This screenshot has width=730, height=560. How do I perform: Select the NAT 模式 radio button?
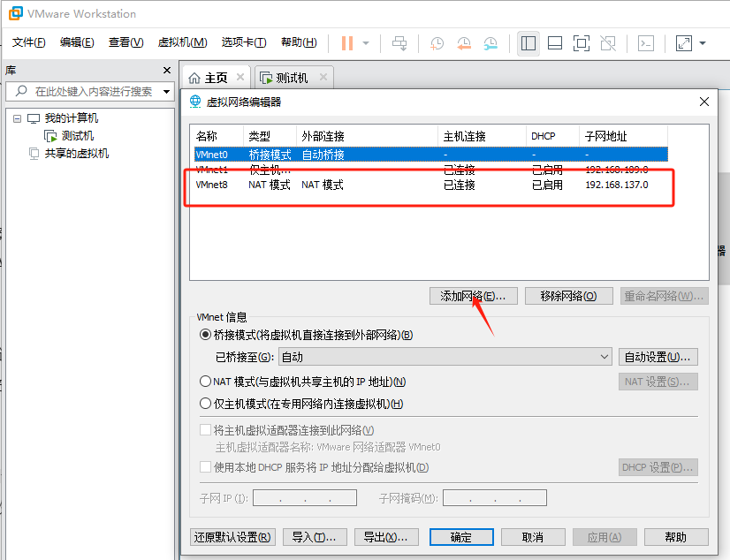click(205, 382)
